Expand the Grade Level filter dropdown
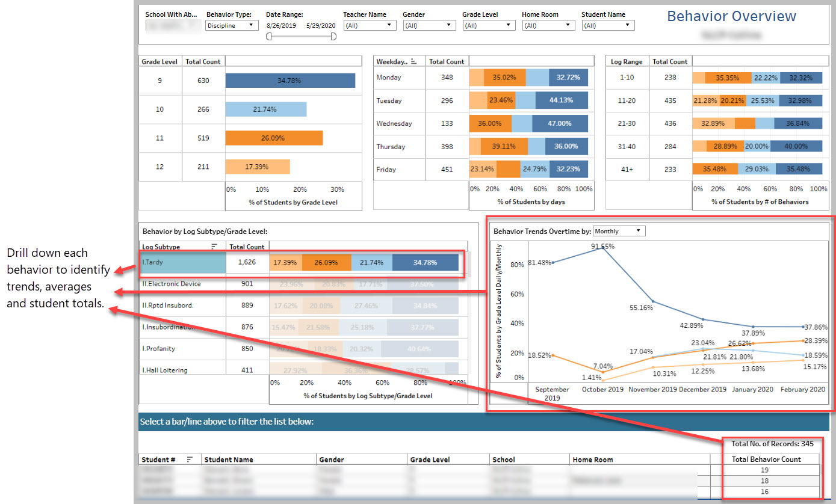The image size is (836, 504). point(489,25)
